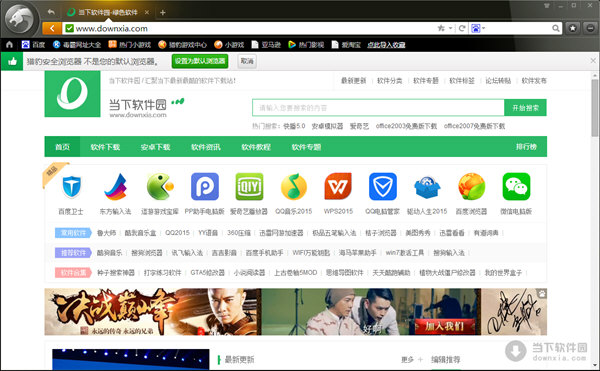This screenshot has height=371, width=600.
Task: Open the skin shirt icon in title bar
Action: coord(547,5)
